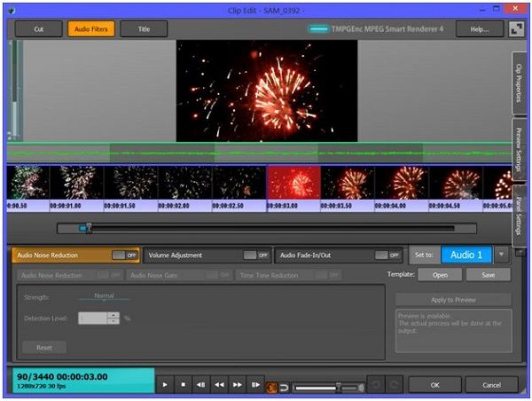Image resolution: width=532 pixels, height=401 pixels.
Task: Click the fast forward button
Action: click(x=238, y=385)
